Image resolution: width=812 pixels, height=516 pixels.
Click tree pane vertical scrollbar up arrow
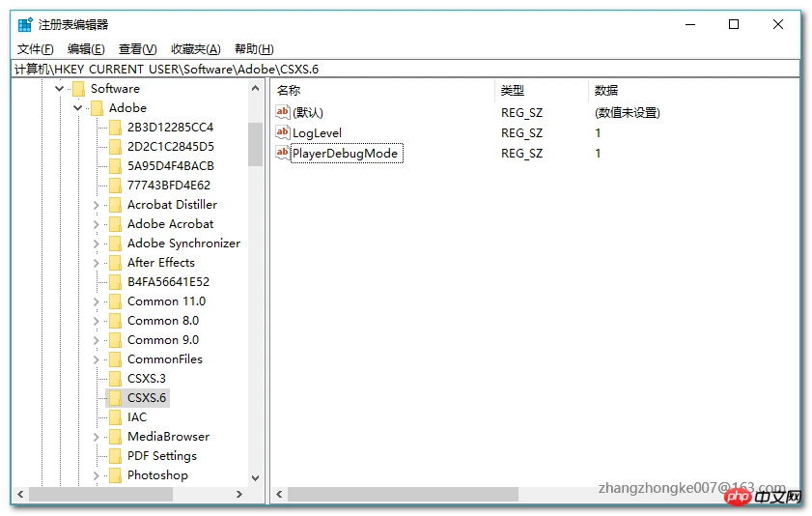point(255,89)
